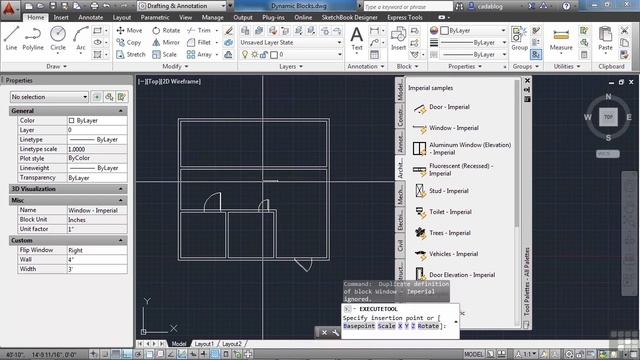Image resolution: width=640 pixels, height=360 pixels.
Task: Click the Fillet tool
Action: 199,42
